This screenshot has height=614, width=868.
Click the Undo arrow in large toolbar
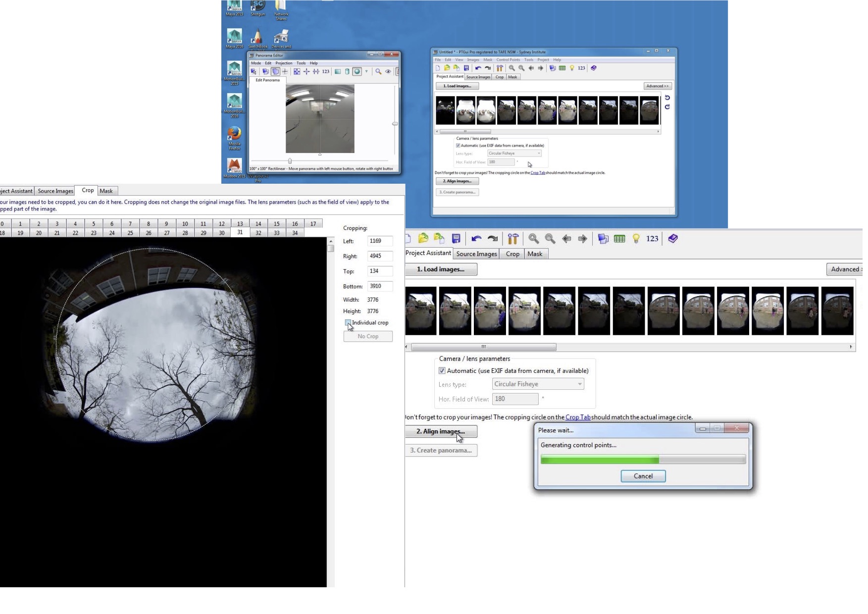click(x=476, y=239)
